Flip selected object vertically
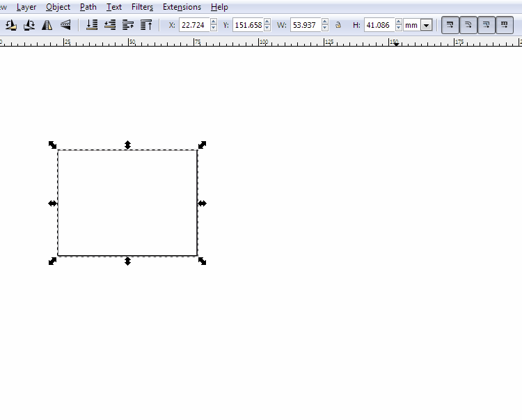Image resolution: width=522 pixels, height=420 pixels. point(65,25)
